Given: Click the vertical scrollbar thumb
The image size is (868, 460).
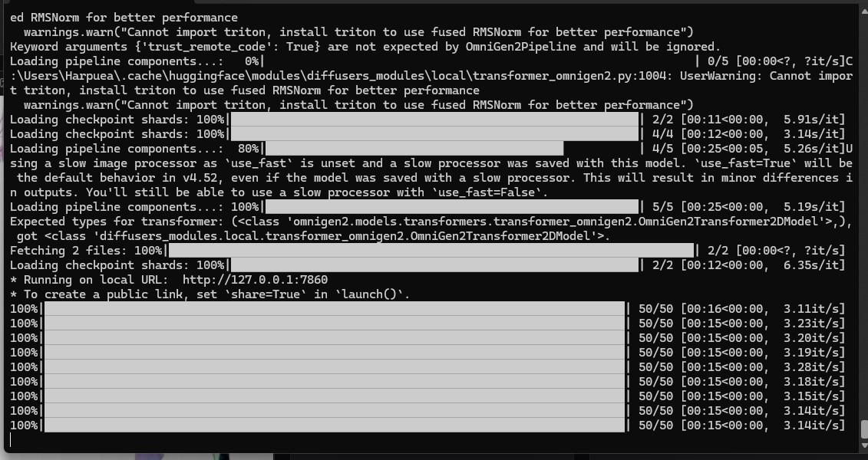Looking at the screenshot, I should point(863,429).
